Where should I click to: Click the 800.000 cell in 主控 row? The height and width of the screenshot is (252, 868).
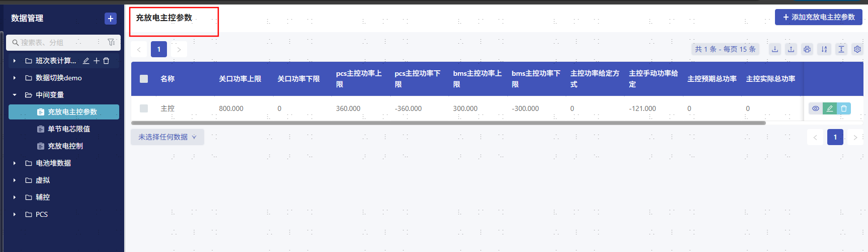pyautogui.click(x=231, y=108)
